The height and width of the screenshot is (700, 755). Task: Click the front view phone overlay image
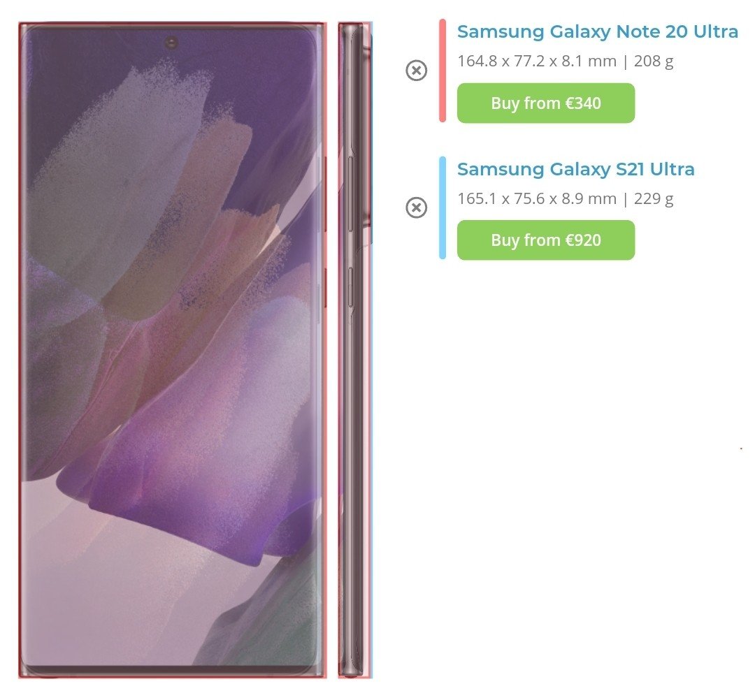[173, 350]
